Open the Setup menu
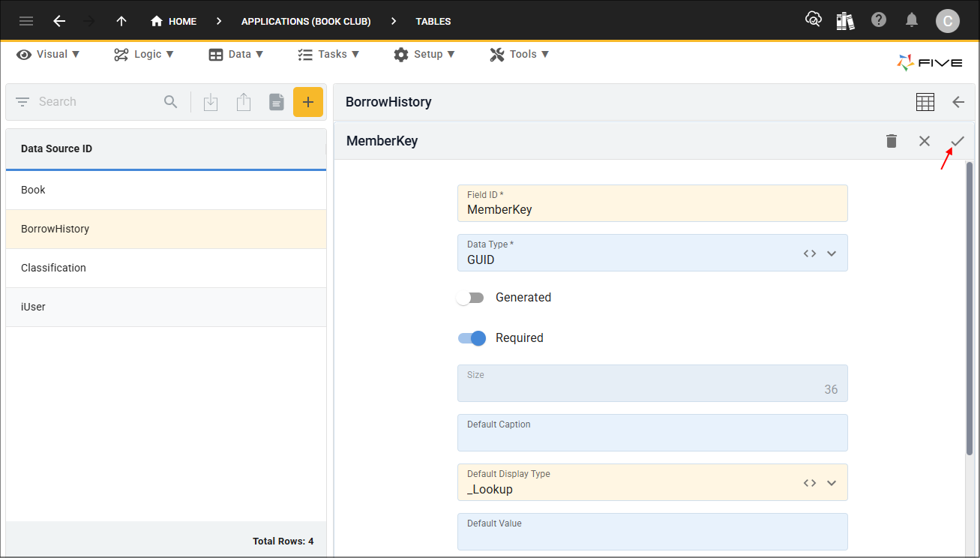This screenshot has height=558, width=980. tap(424, 54)
